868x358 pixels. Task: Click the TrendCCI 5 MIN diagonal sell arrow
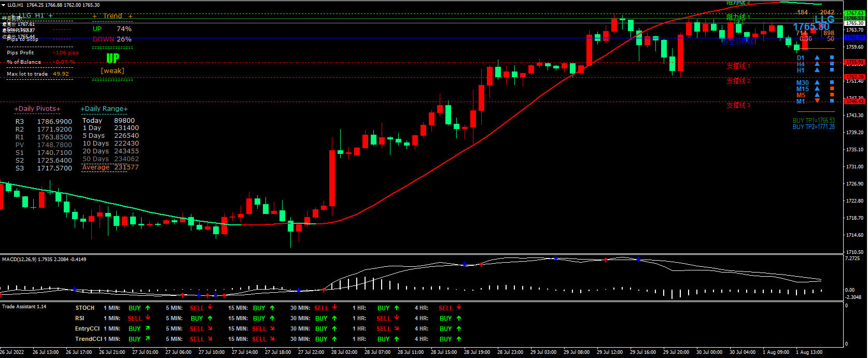pos(210,339)
